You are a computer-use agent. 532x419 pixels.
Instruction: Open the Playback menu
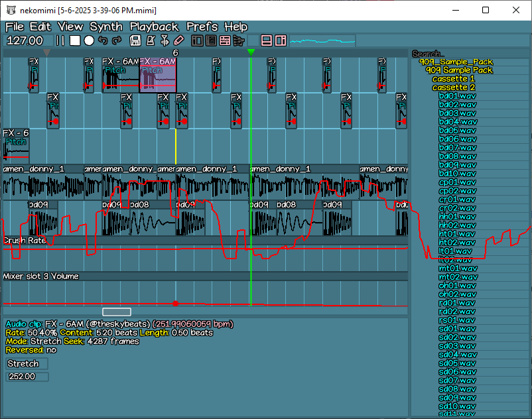click(x=154, y=27)
